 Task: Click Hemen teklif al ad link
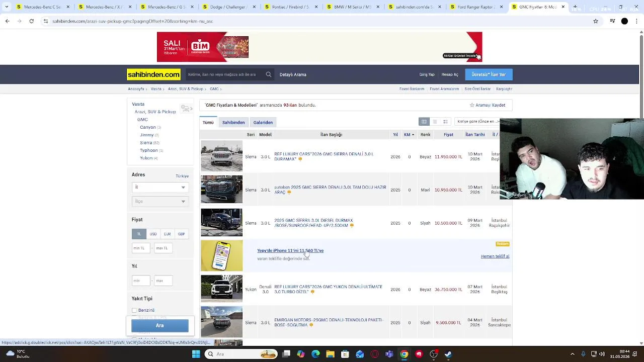495,256
